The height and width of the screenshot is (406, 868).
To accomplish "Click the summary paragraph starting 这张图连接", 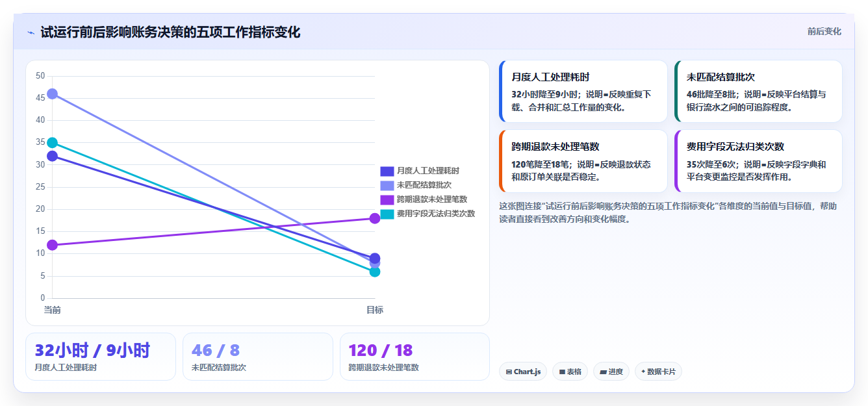I will (x=668, y=212).
